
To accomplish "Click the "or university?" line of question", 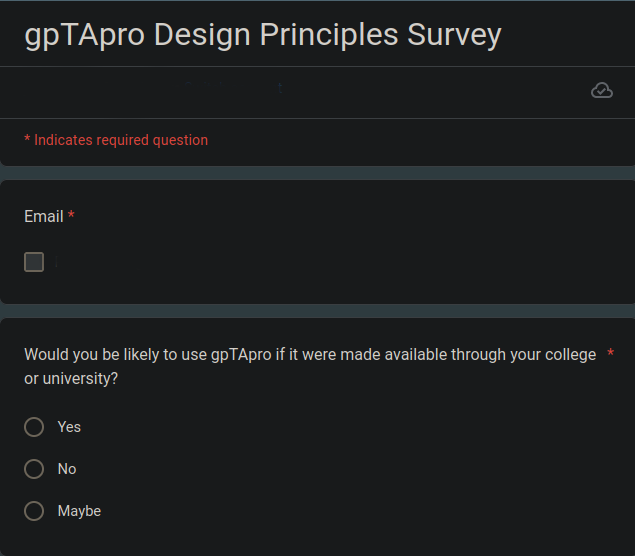I will 71,379.
